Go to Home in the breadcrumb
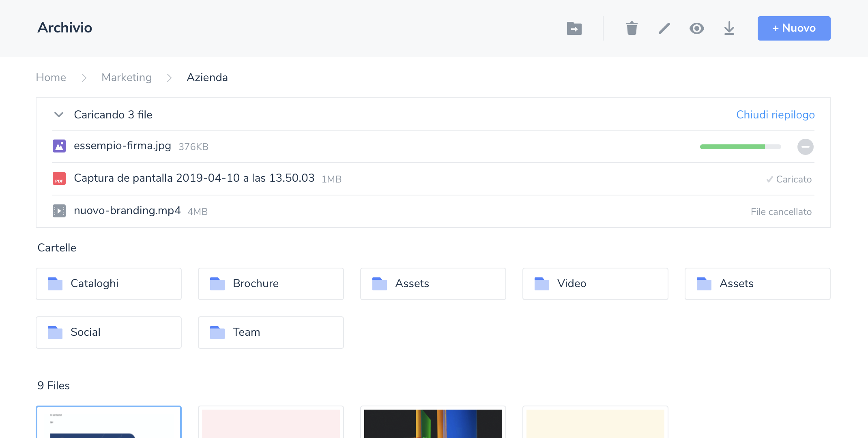This screenshot has width=868, height=438. point(51,77)
